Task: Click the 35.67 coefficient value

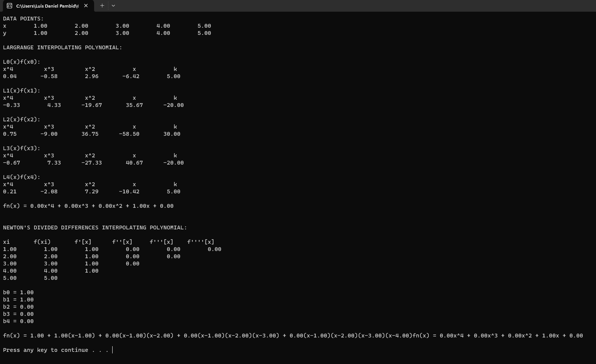Action: [x=134, y=105]
